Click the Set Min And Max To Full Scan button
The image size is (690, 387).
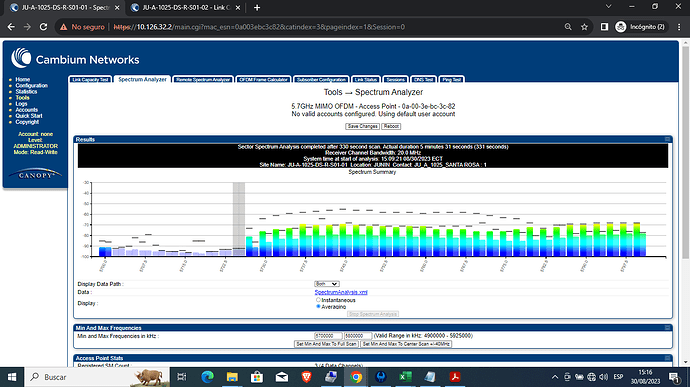pyautogui.click(x=327, y=344)
